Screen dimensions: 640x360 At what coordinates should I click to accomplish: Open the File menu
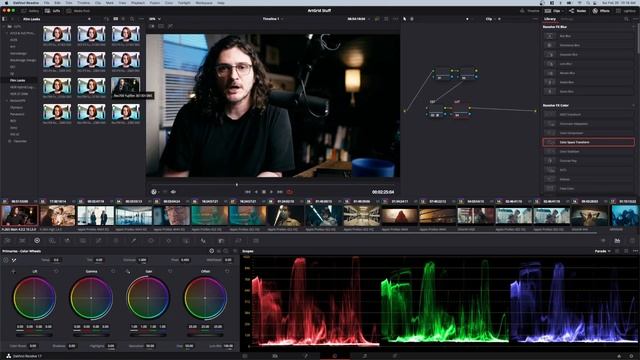tap(47, 2)
